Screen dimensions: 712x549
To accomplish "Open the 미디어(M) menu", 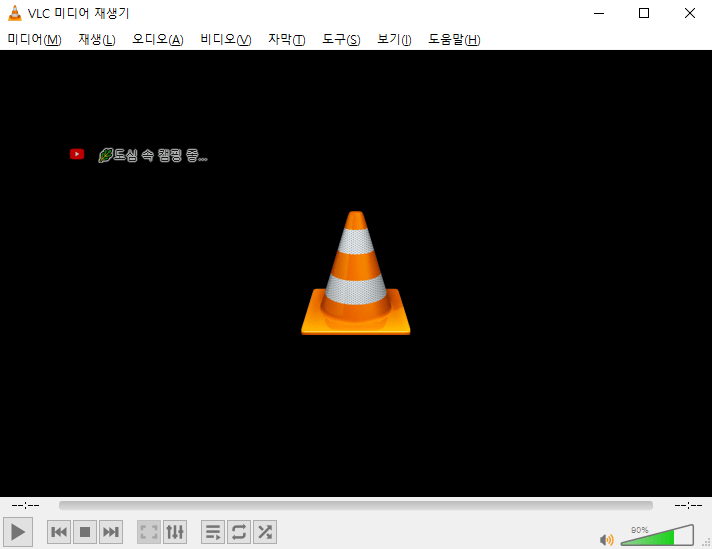I will pyautogui.click(x=35, y=40).
